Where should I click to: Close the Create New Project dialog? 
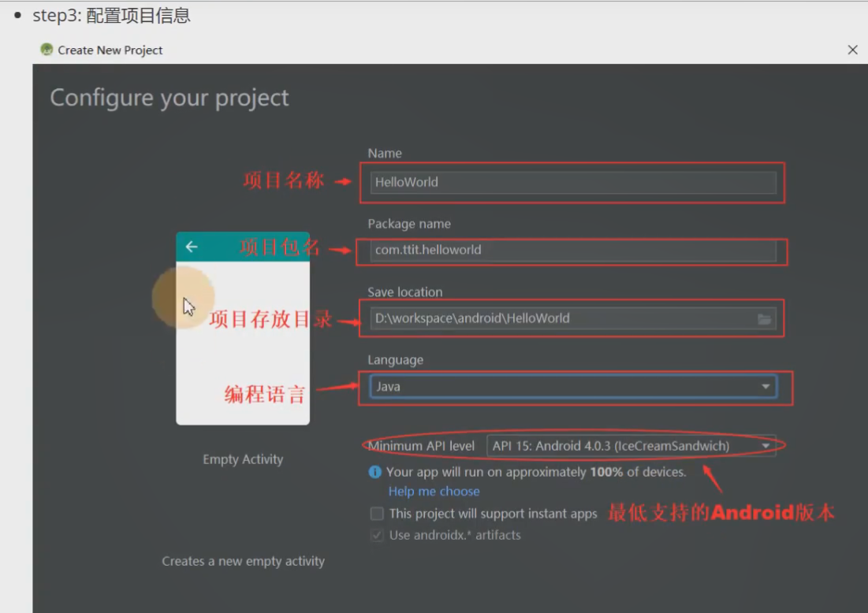852,50
